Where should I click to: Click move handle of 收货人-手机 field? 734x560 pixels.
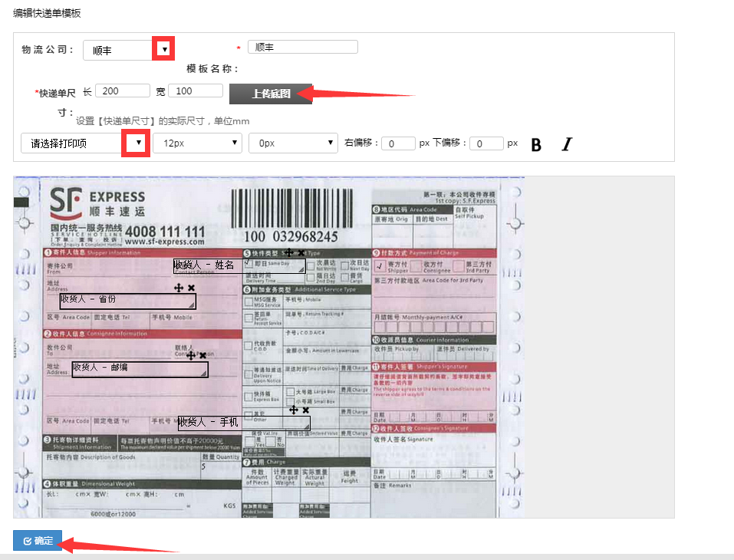pyautogui.click(x=293, y=410)
